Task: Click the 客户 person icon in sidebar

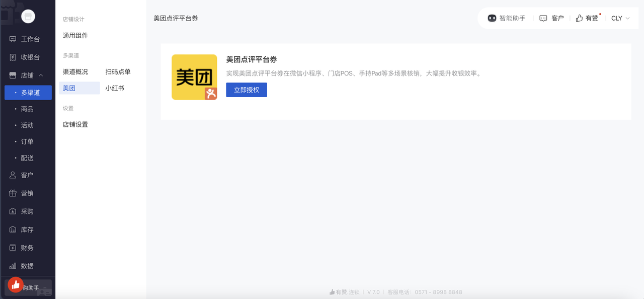Action: [x=13, y=175]
